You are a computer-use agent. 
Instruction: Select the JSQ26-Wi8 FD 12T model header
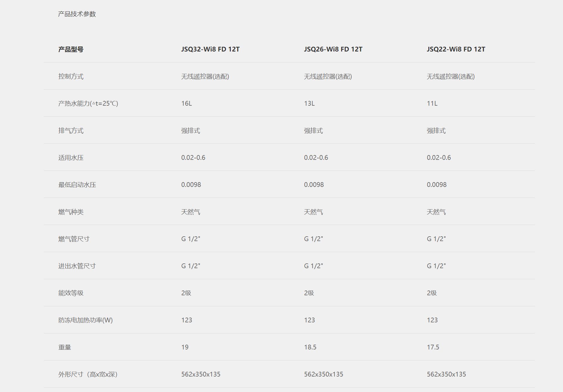[333, 49]
